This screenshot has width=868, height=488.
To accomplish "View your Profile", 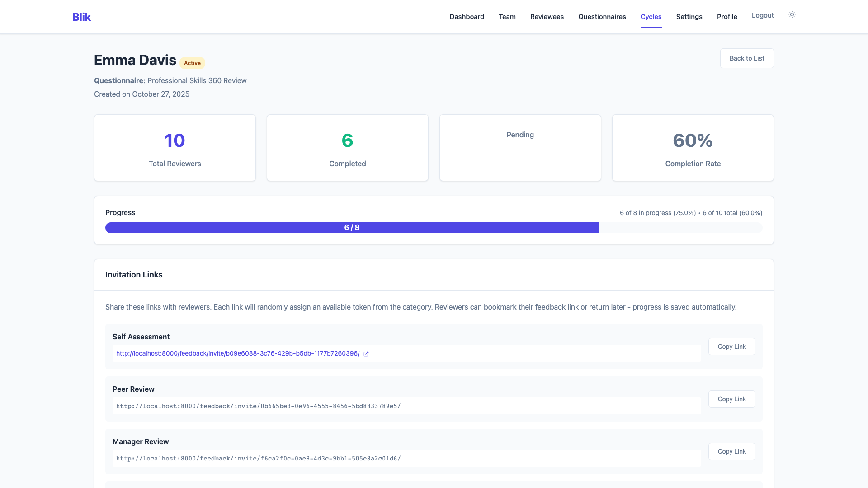I will tap(727, 16).
